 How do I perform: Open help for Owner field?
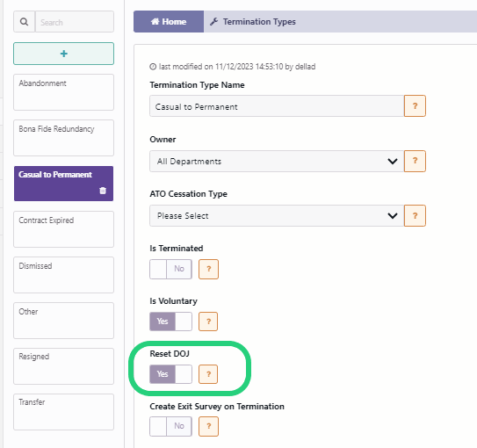coord(415,161)
